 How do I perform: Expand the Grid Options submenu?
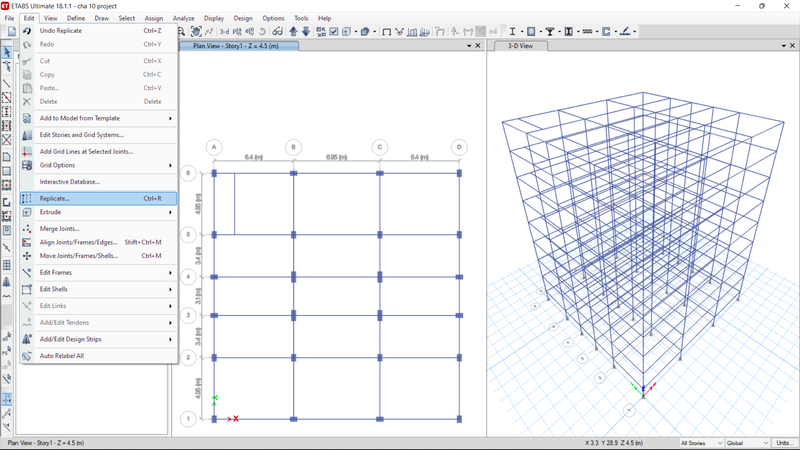coord(99,165)
